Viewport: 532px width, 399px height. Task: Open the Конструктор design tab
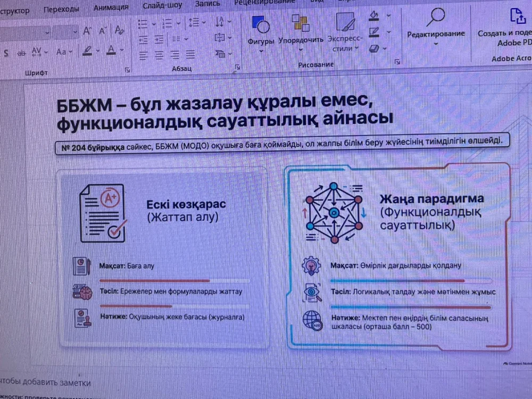coord(14,11)
